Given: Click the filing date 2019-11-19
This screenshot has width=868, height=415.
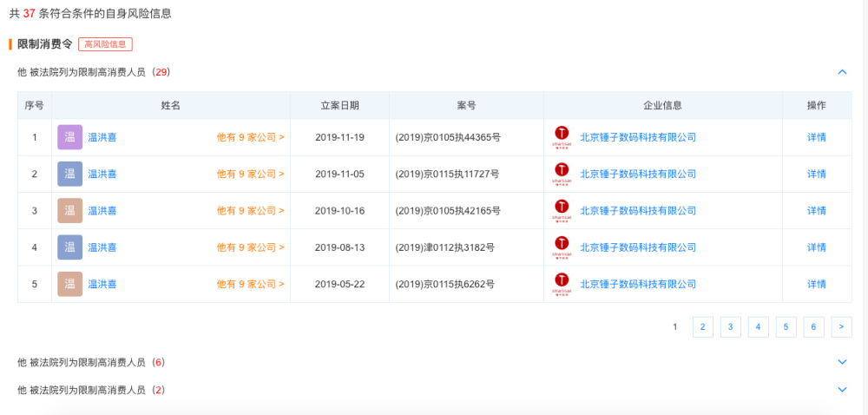Looking at the screenshot, I should [x=340, y=137].
